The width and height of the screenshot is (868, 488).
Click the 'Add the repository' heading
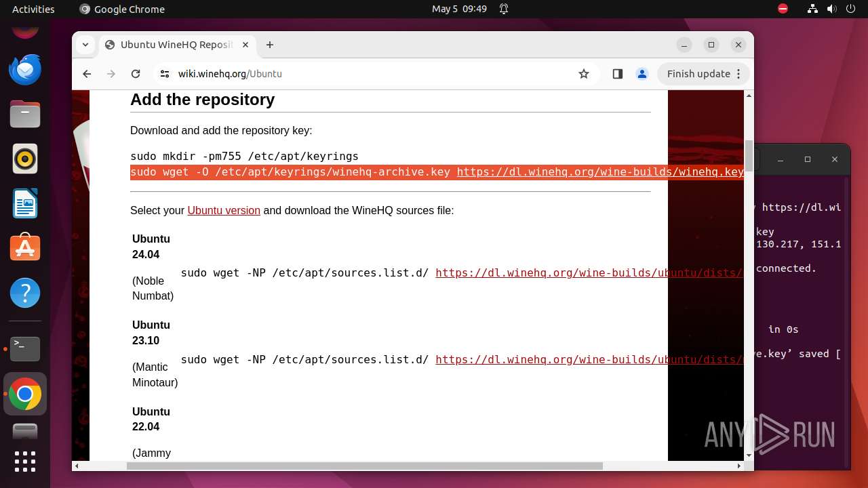tap(202, 100)
